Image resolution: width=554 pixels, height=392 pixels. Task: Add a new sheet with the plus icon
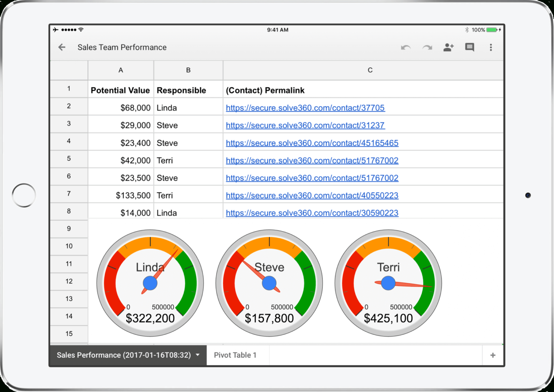pyautogui.click(x=493, y=355)
